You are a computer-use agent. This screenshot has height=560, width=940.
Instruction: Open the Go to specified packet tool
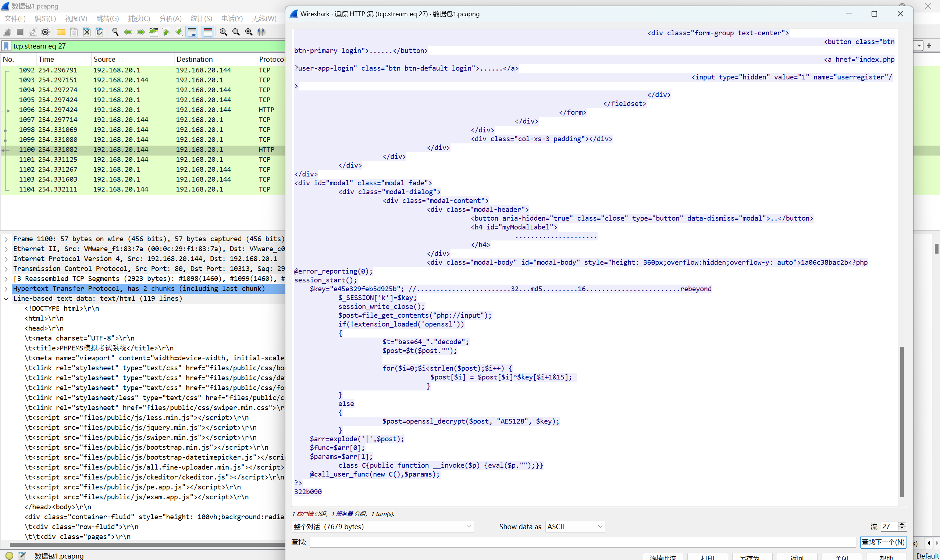click(x=154, y=32)
